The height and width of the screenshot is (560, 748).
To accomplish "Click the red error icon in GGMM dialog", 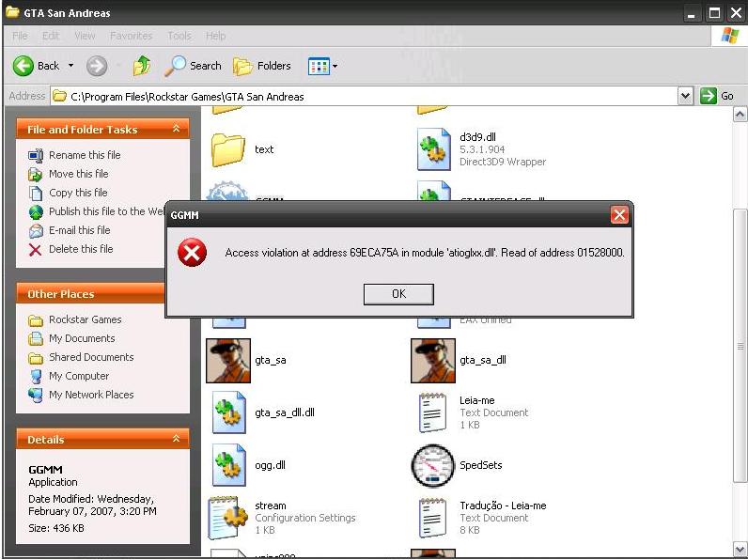I will click(x=193, y=253).
